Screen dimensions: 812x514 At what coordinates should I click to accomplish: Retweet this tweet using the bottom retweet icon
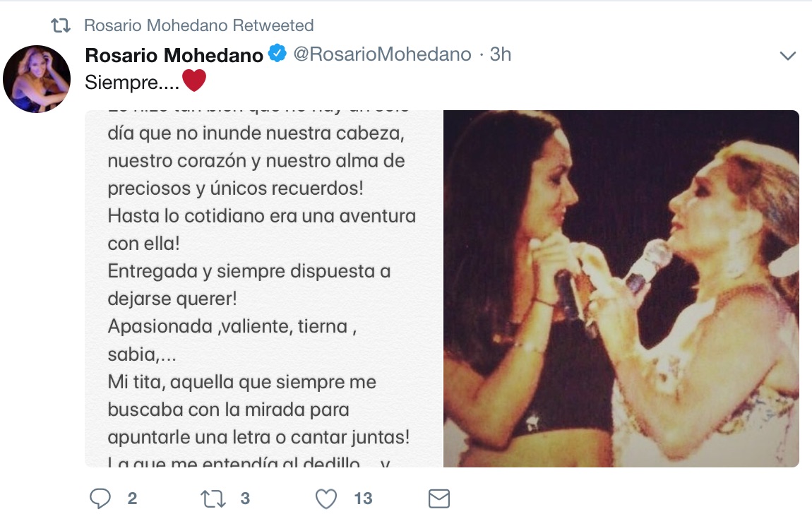tap(213, 499)
